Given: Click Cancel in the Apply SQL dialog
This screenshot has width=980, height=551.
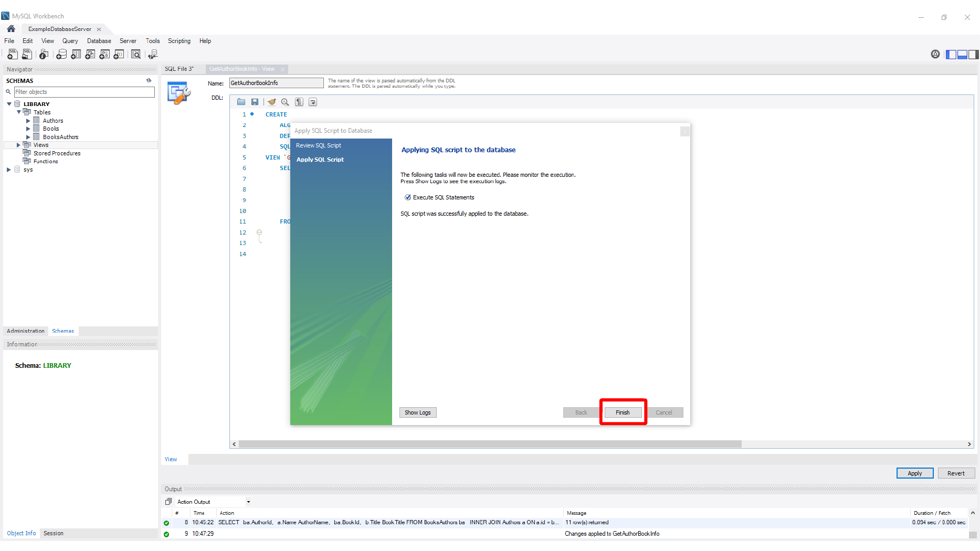Looking at the screenshot, I should 664,412.
